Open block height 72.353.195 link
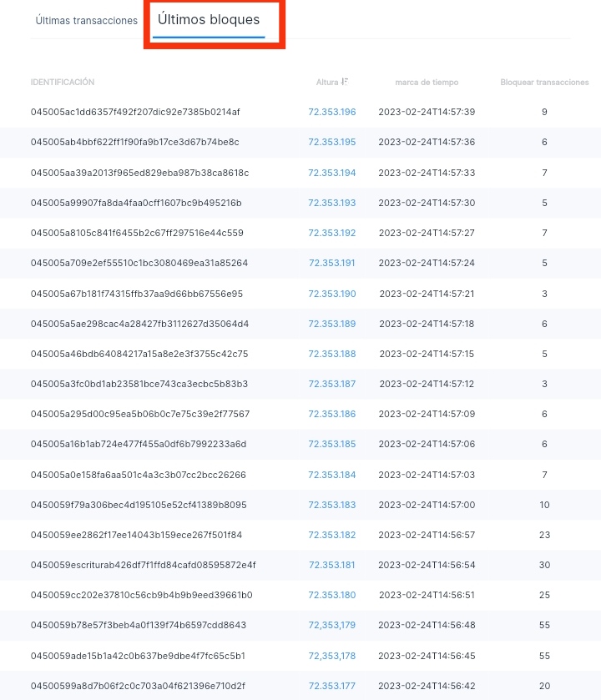Image resolution: width=601 pixels, height=700 pixels. 331,142
